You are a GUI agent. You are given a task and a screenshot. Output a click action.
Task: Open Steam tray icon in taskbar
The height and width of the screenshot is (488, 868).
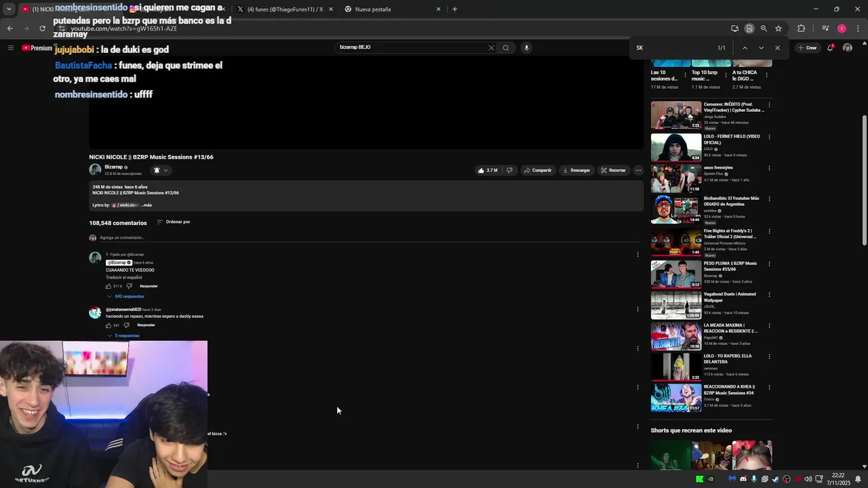tap(775, 479)
